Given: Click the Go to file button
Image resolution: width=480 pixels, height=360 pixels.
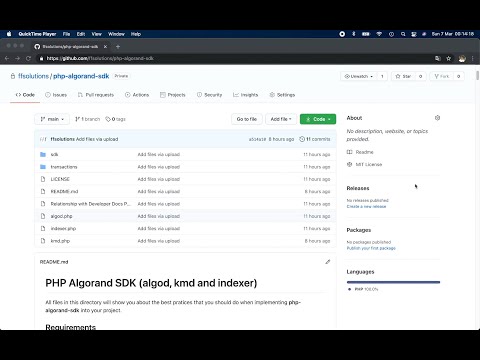Looking at the screenshot, I should pyautogui.click(x=247, y=119).
